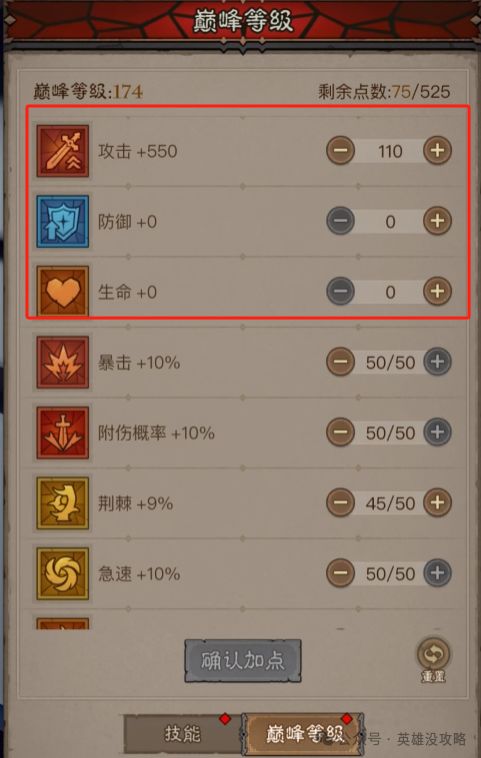The image size is (481, 758).
Task: Tap the Thorns (荆棘) icon
Action: click(63, 503)
